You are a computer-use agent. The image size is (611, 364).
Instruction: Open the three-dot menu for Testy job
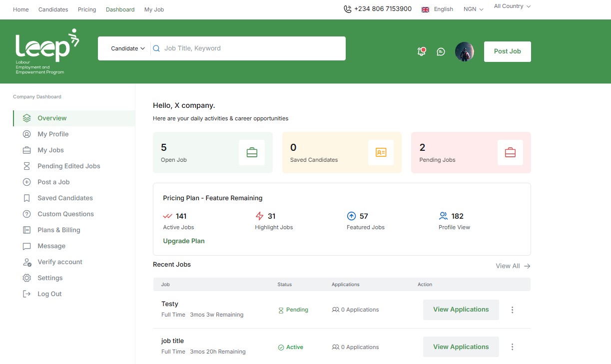[512, 310]
